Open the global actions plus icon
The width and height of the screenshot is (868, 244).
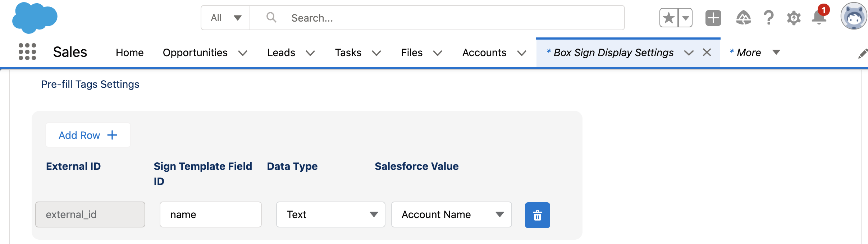713,18
